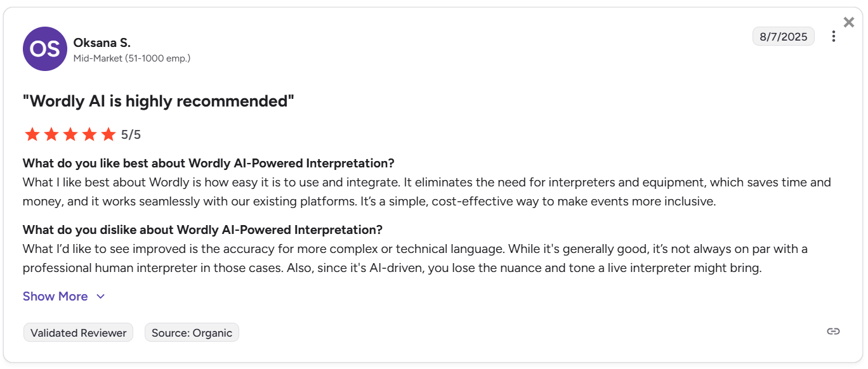
Task: Click the Validated Reviewer badge
Action: point(78,332)
